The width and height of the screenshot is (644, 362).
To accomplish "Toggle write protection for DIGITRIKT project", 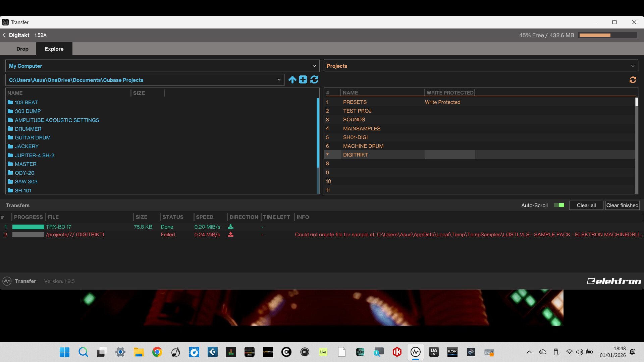I will [450, 155].
